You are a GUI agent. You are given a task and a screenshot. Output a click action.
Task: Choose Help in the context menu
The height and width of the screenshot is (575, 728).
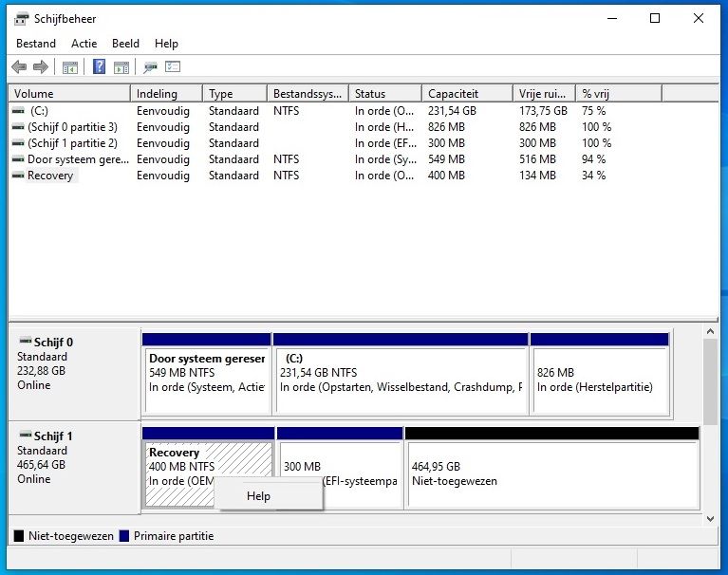pos(269,496)
